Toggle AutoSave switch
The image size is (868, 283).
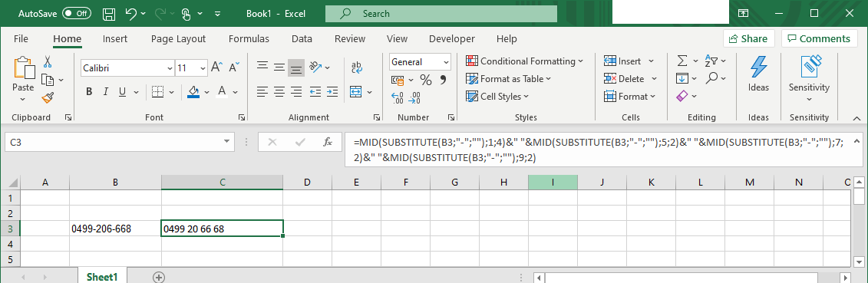click(x=77, y=14)
